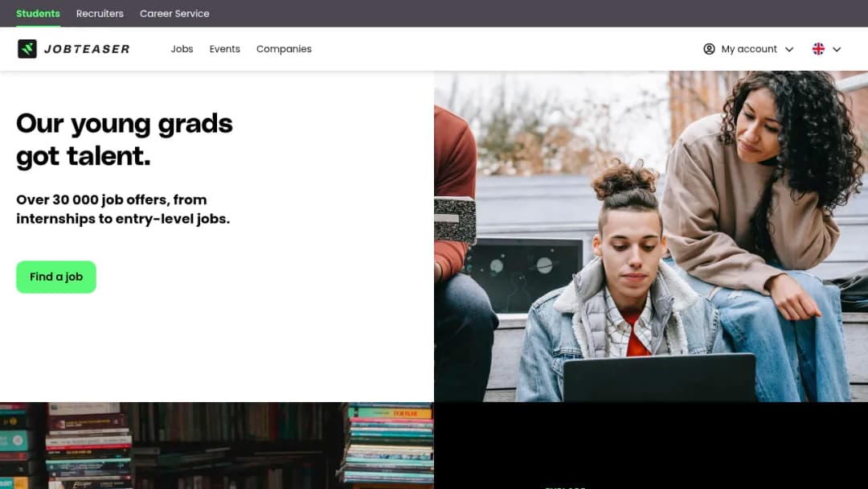
Task: Click the hero photo of students with laptop
Action: pyautogui.click(x=651, y=236)
